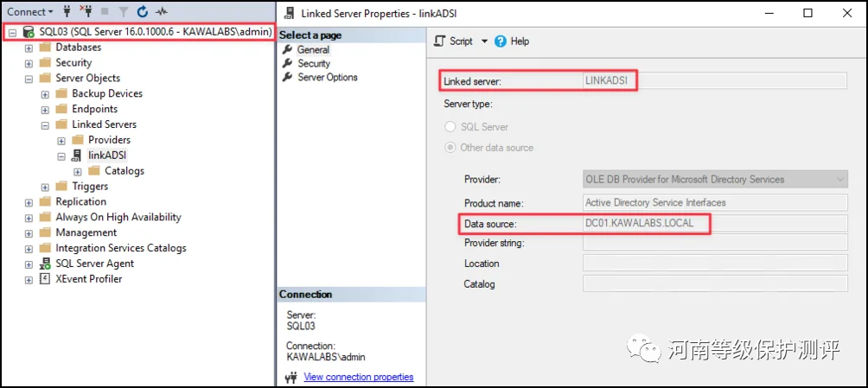Expand the XEvent Profiler node
This screenshot has height=388, width=868.
tap(29, 280)
